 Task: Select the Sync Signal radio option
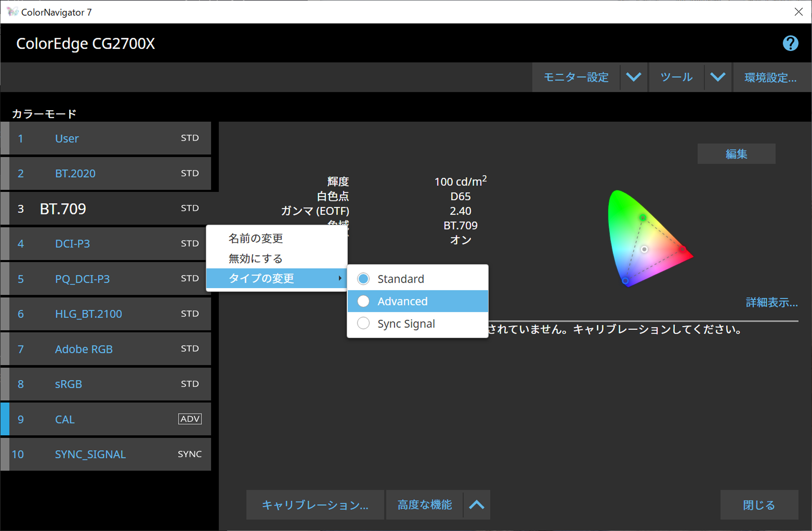[x=363, y=323]
